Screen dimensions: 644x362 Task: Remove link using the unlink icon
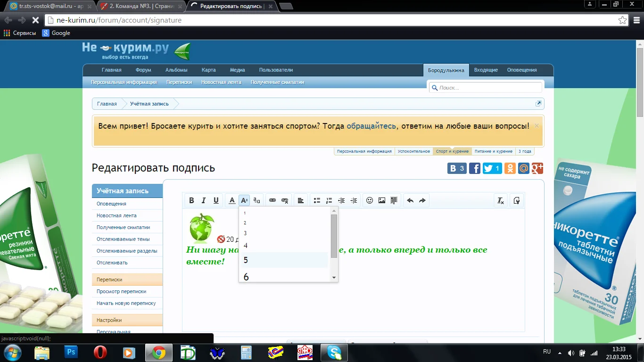click(285, 200)
